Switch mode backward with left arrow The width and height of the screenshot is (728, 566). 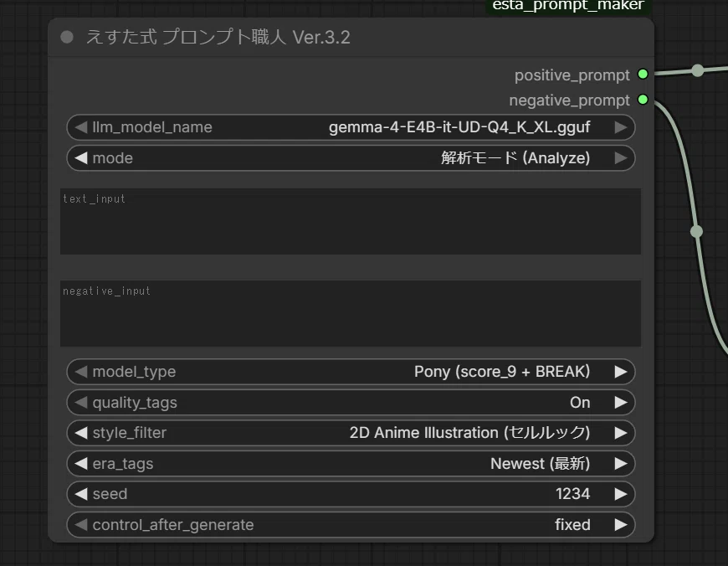81,158
